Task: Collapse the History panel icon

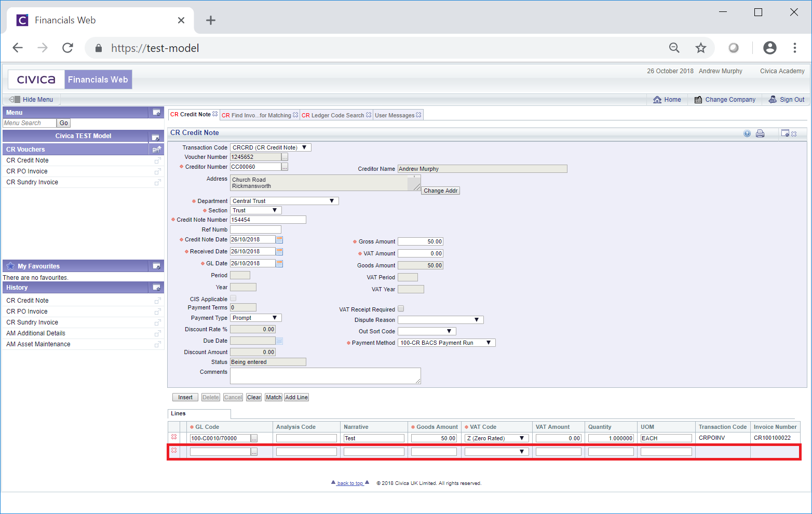Action: pos(156,288)
